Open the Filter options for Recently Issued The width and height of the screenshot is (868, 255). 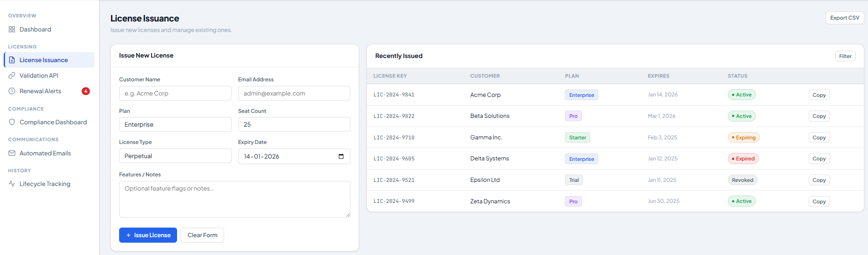pos(845,56)
